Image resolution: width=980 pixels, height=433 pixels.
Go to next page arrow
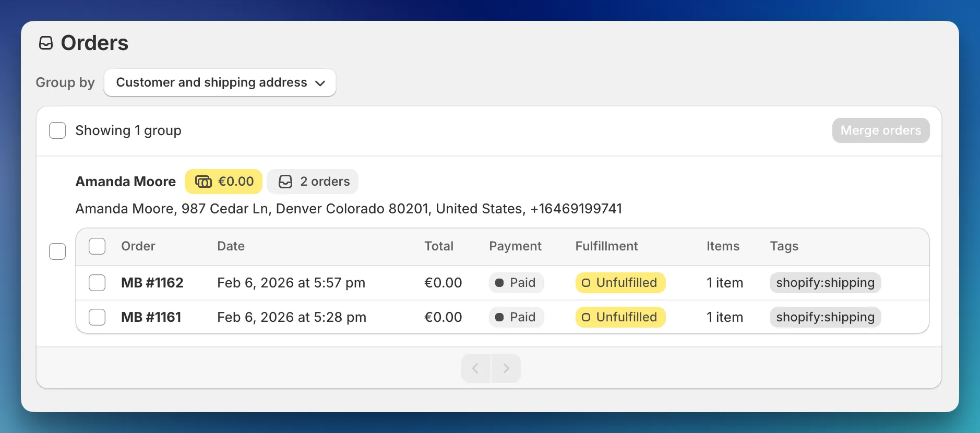(x=506, y=368)
